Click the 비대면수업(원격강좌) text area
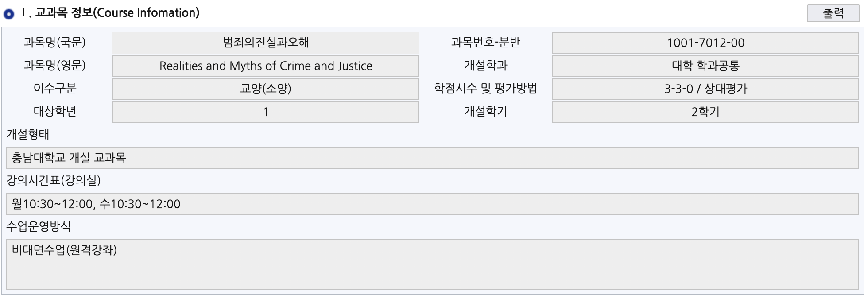Viewport: 868px width, 303px height. [432, 264]
